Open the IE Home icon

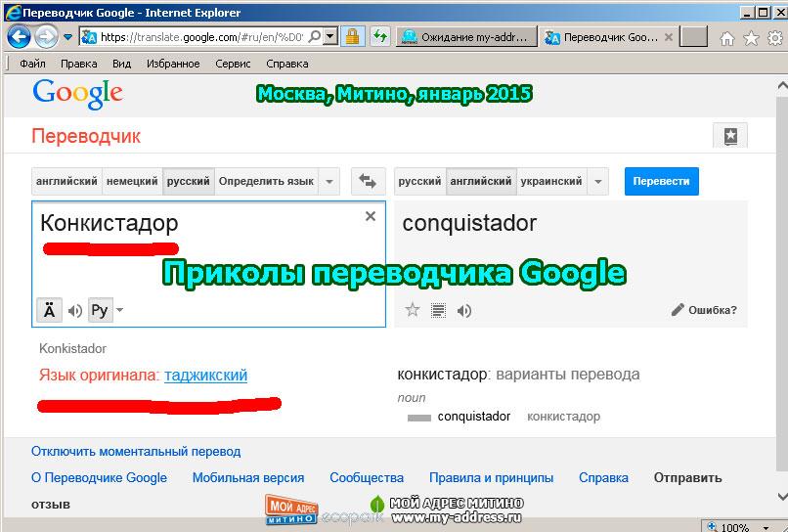[x=726, y=38]
